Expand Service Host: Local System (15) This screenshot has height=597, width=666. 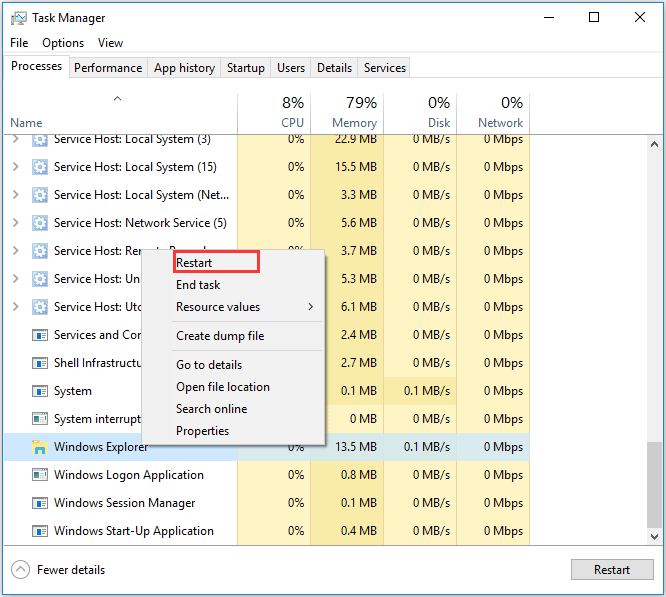pos(16,167)
